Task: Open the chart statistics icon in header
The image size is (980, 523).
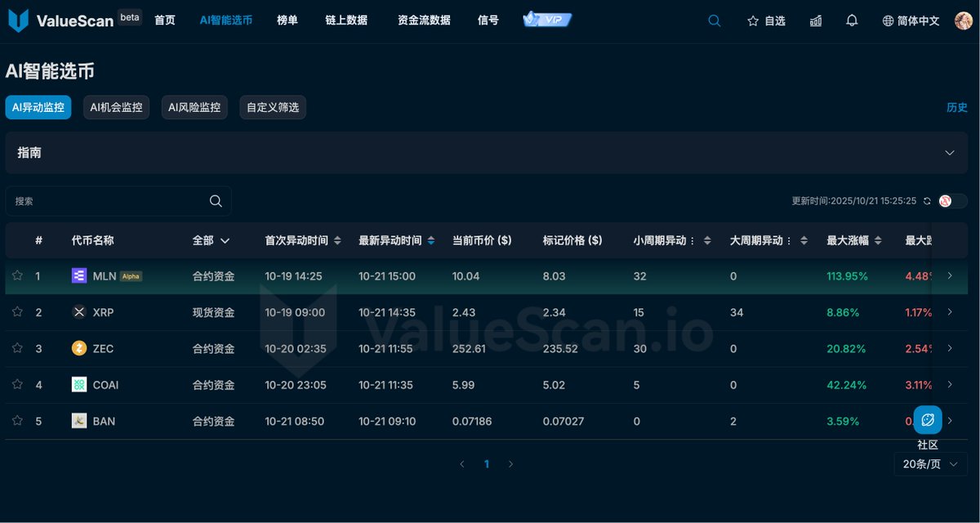Action: 816,21
